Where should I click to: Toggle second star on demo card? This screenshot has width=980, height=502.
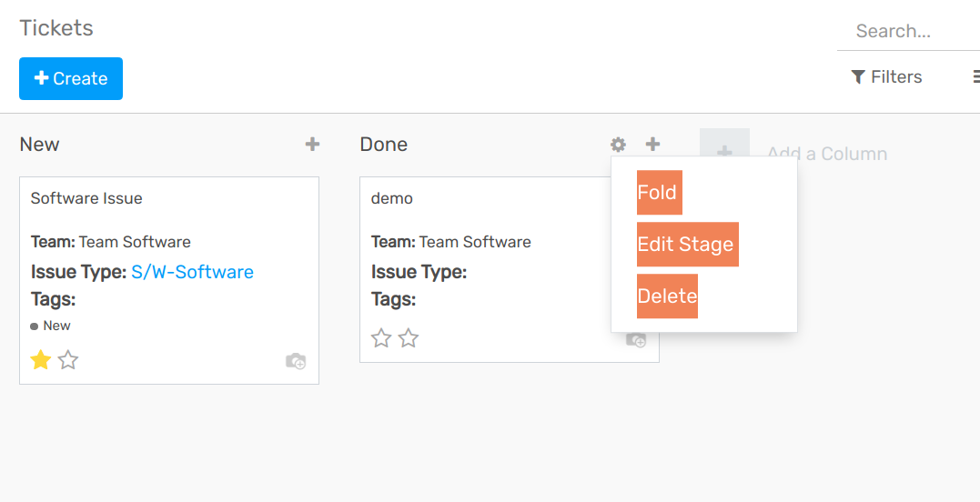(409, 337)
